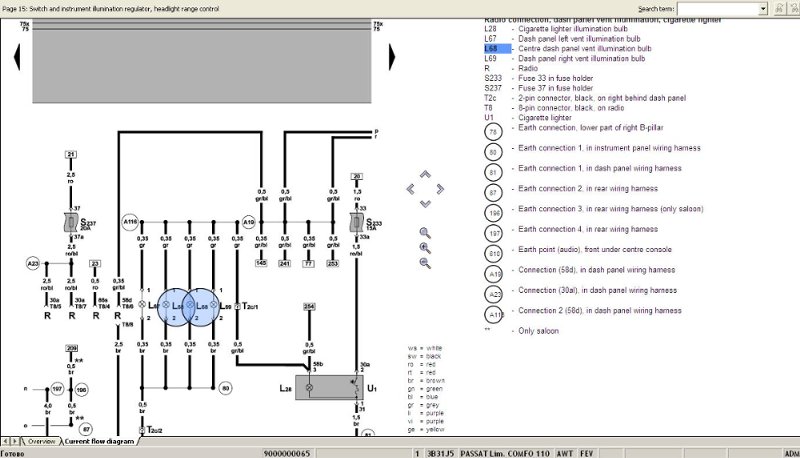The height and width of the screenshot is (458, 800).
Task: Pan the diagram left with the left chevron
Action: (x=411, y=189)
